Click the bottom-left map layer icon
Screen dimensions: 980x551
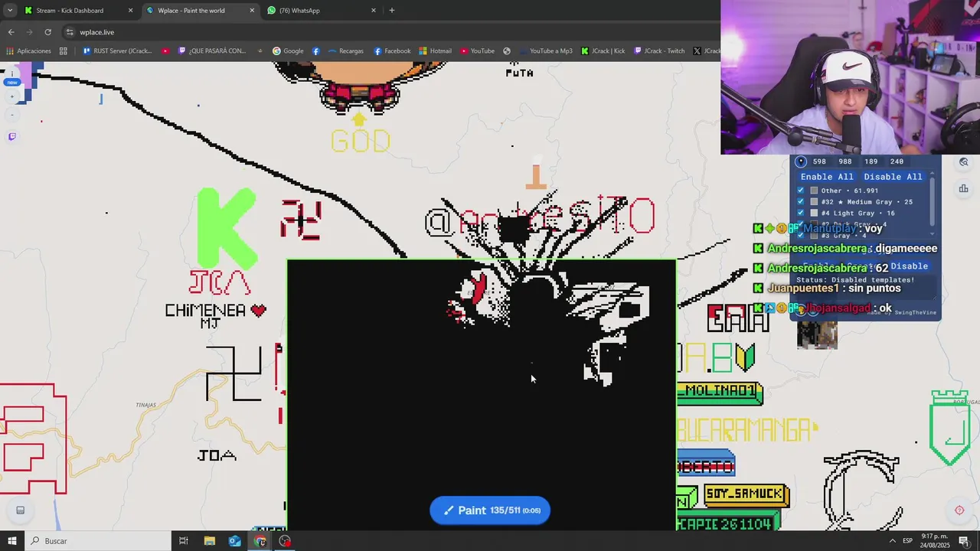click(x=21, y=510)
